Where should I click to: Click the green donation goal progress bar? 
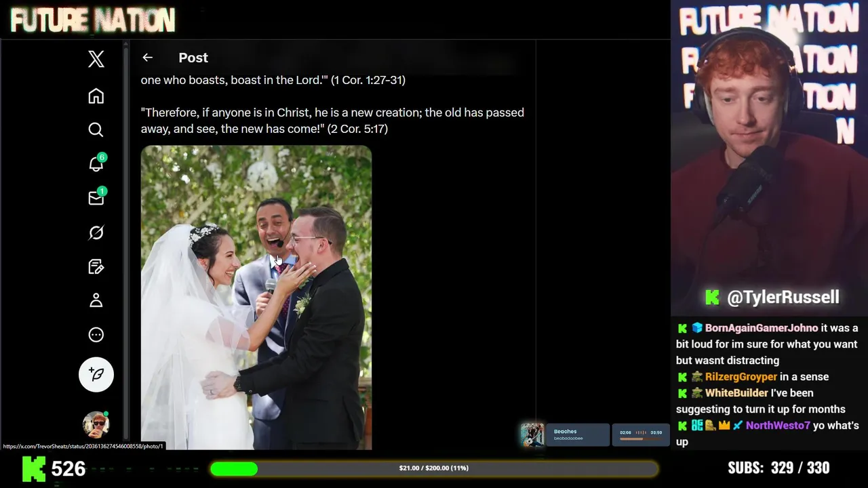pos(434,468)
